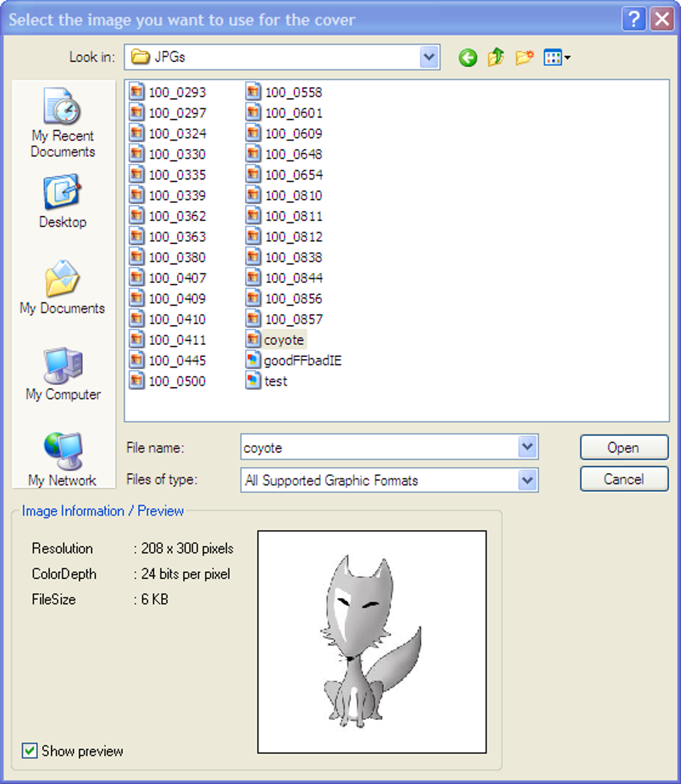This screenshot has height=784, width=681.
Task: Select file 100_0407
Action: [x=168, y=278]
